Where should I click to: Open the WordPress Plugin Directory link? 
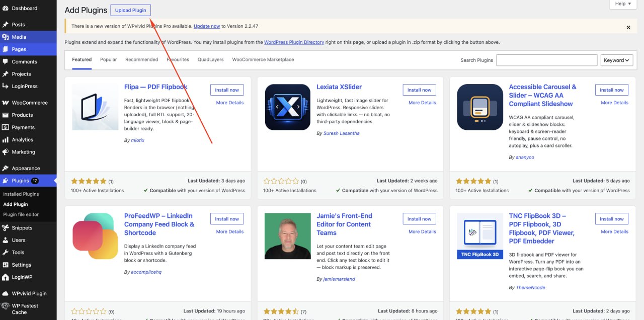coord(294,42)
